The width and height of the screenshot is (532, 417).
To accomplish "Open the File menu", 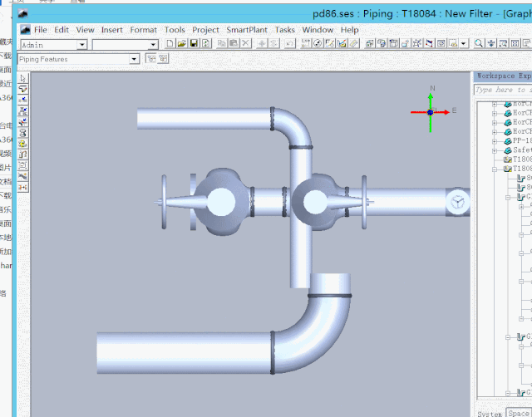I will 41,30.
